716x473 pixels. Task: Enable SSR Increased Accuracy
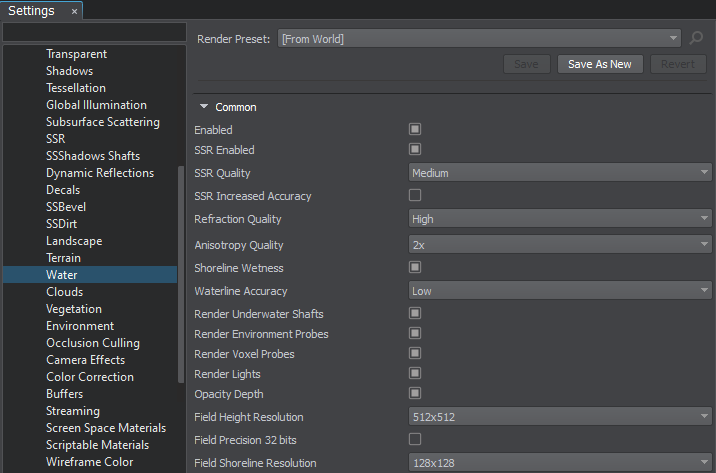(x=415, y=196)
